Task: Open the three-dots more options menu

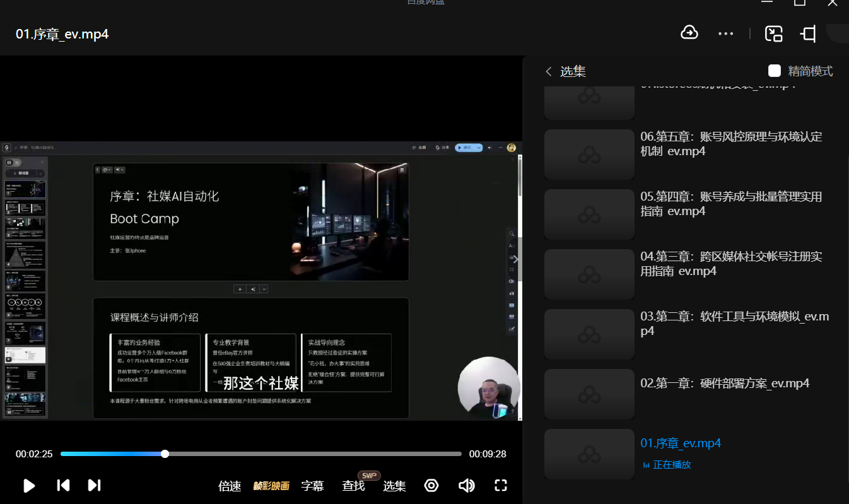Action: tap(725, 33)
